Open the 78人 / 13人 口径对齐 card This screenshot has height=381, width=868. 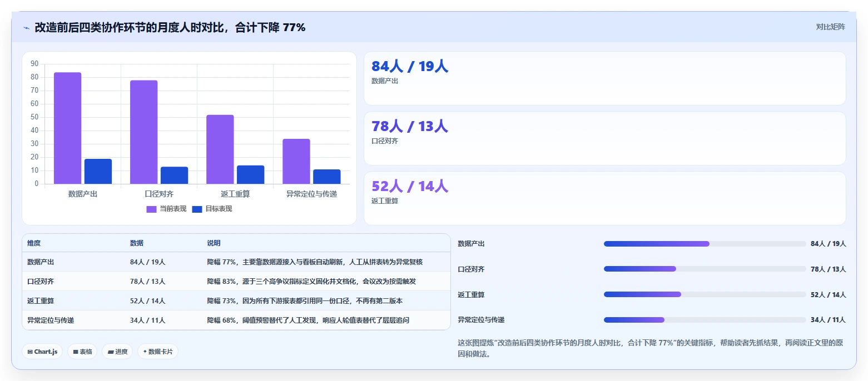click(x=604, y=138)
